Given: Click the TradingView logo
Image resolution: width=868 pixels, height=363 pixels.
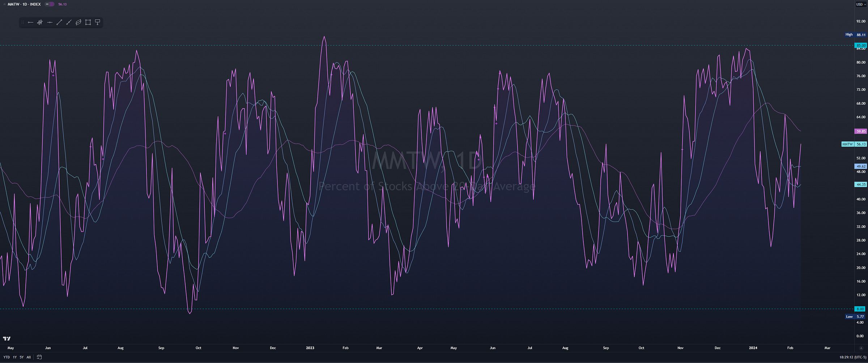Looking at the screenshot, I should point(7,338).
